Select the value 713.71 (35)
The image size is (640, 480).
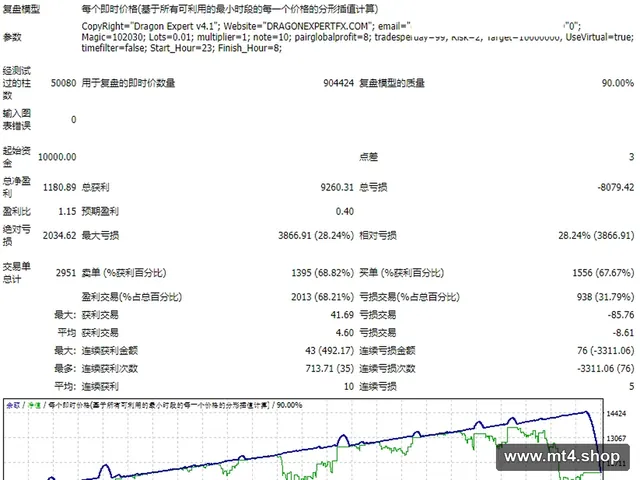click(330, 369)
